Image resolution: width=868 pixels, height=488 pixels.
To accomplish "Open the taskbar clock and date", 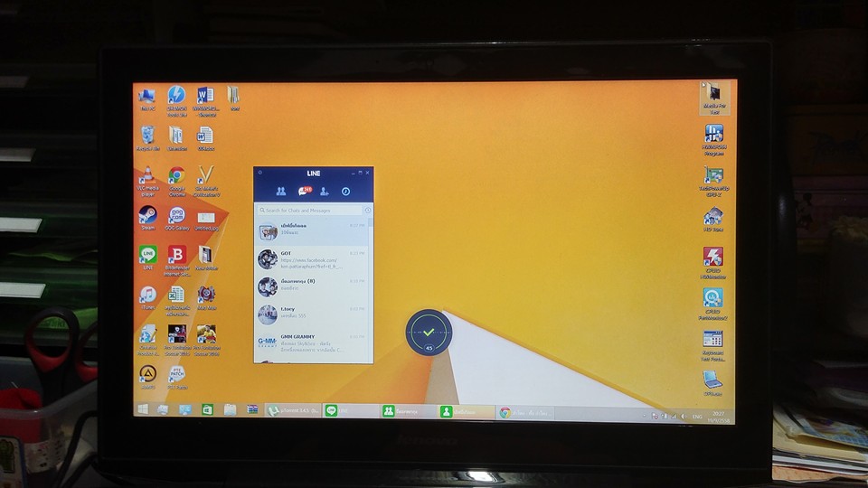I will (719, 418).
